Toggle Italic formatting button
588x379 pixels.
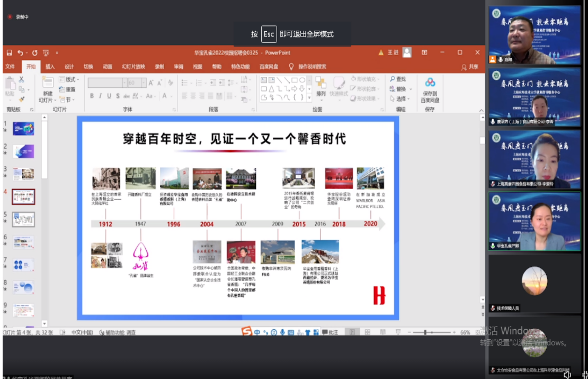[100, 96]
